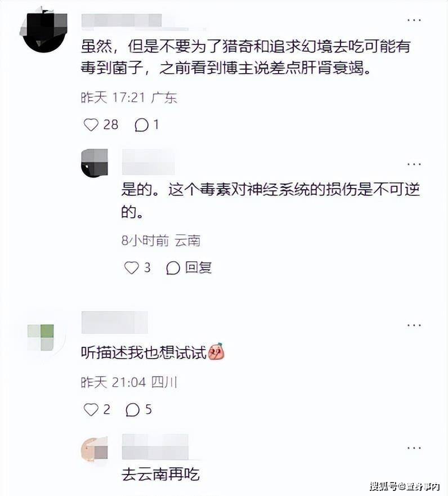Image resolution: width=448 pixels, height=496 pixels.
Task: Open the single reply on the Guangdong comment
Action: point(147,124)
